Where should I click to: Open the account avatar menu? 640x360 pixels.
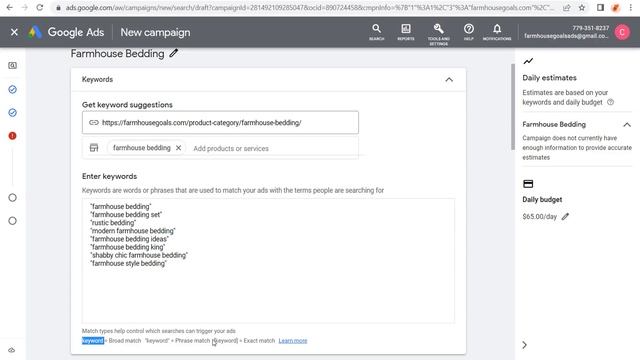tap(622, 32)
